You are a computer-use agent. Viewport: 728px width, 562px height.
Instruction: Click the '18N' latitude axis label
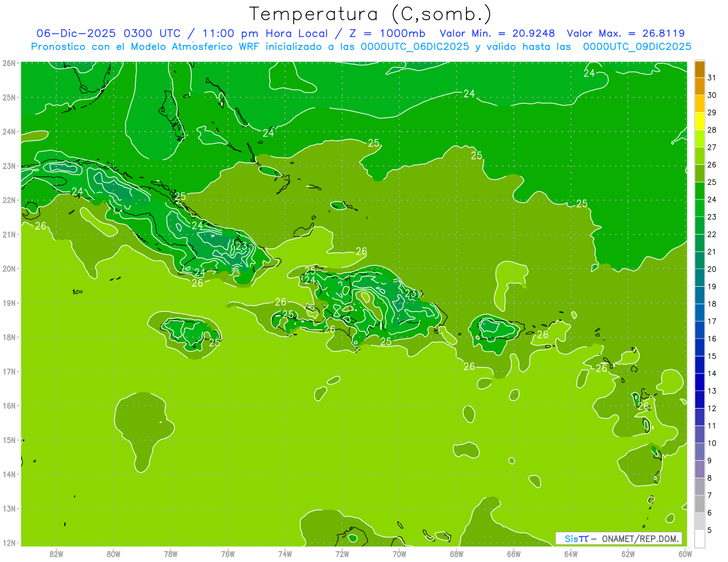point(8,337)
